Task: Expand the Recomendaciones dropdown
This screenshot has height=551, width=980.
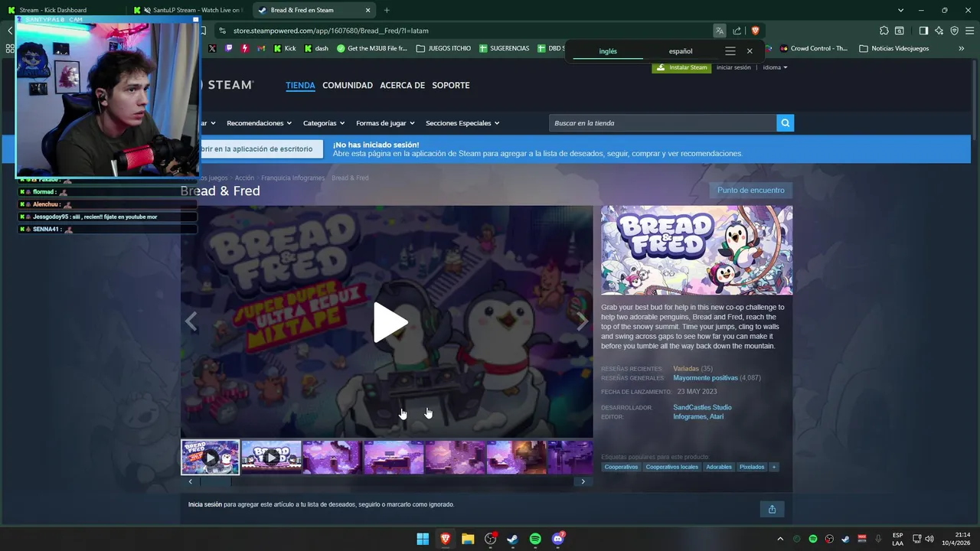Action: click(x=260, y=123)
